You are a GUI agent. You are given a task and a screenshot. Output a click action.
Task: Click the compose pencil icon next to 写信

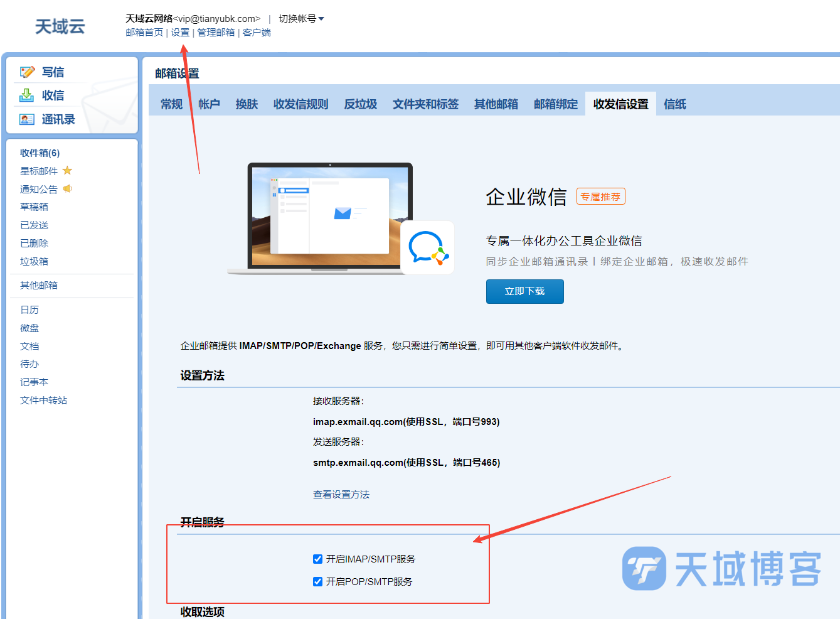click(27, 72)
